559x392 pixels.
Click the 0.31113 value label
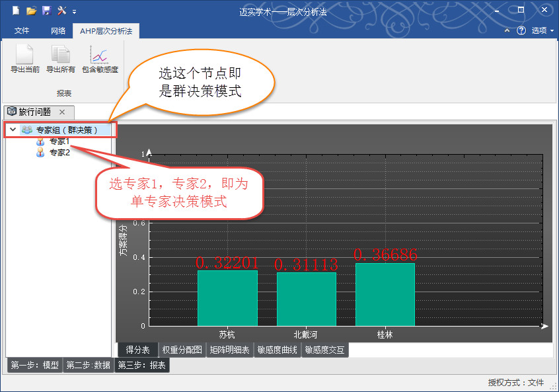pyautogui.click(x=306, y=264)
